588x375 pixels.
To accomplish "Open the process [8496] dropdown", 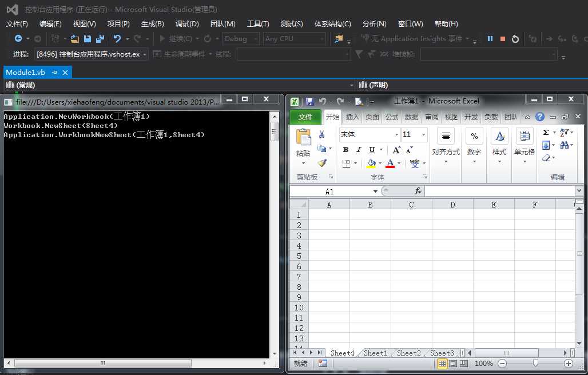I will click(x=144, y=54).
